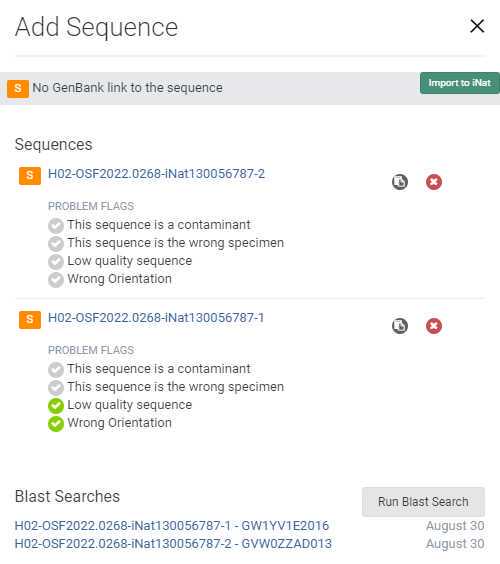Open blast search result GW1YV1E2016
This screenshot has height=564, width=500.
point(172,526)
